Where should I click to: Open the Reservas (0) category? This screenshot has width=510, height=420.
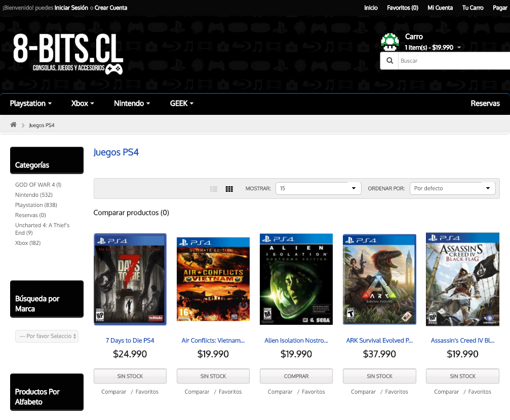coord(30,215)
